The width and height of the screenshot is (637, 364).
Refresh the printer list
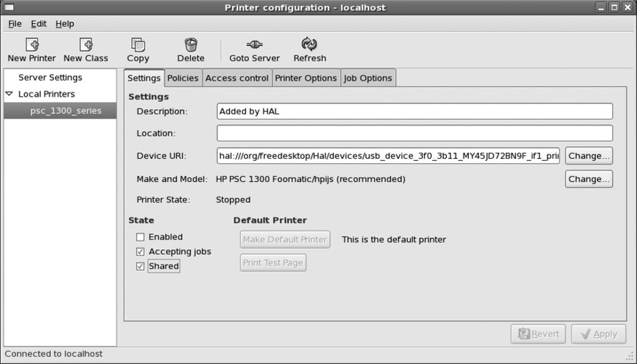309,45
